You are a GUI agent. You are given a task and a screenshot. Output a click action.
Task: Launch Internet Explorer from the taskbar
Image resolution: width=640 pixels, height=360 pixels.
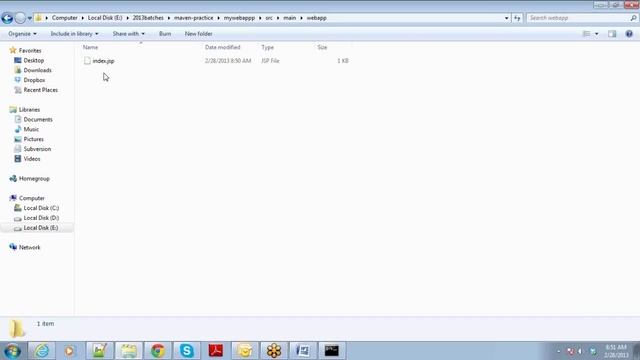click(x=41, y=351)
